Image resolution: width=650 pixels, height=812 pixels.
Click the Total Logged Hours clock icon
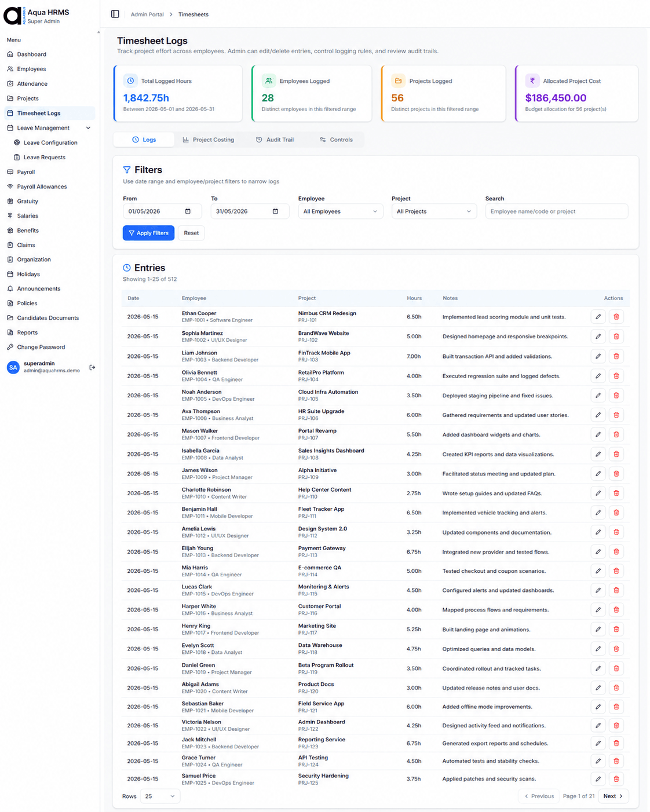[130, 81]
